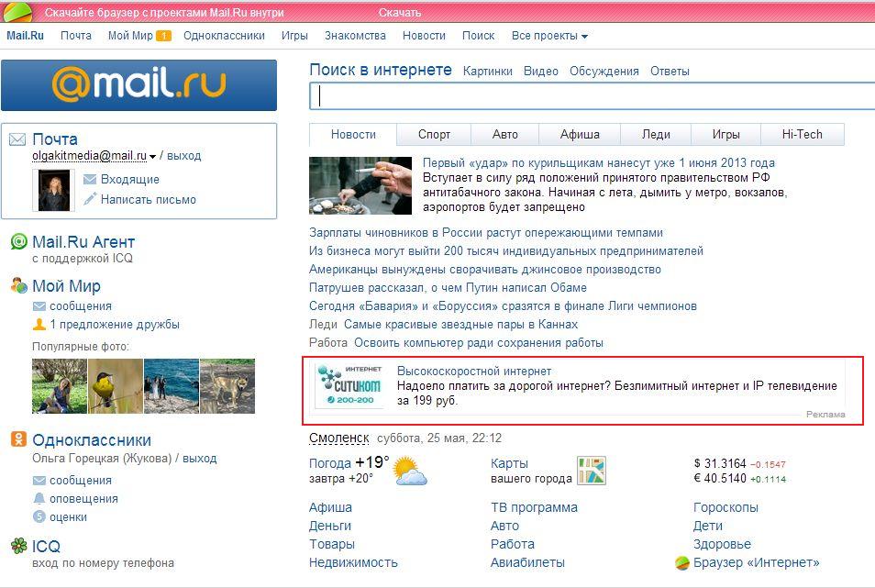Click the Погода +19° forecast link

pos(349,462)
